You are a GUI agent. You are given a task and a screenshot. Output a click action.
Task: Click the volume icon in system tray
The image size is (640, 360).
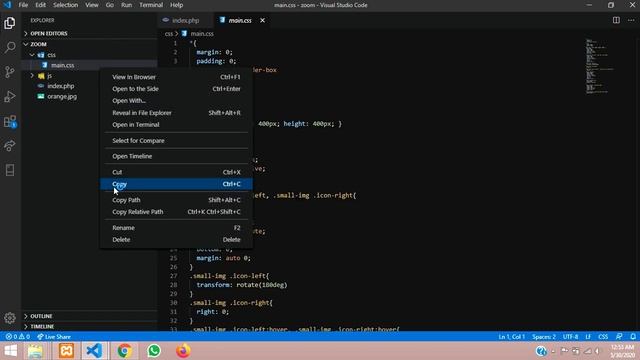[598, 351]
